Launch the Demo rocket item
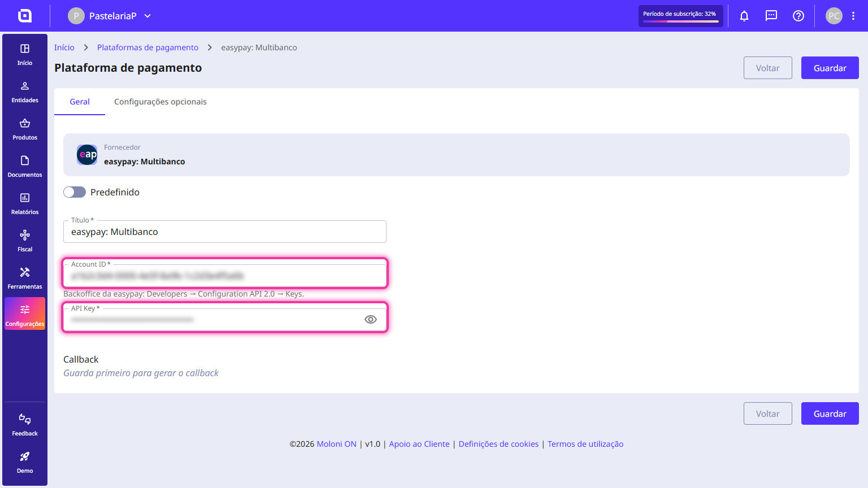The height and width of the screenshot is (488, 868). pos(25,463)
